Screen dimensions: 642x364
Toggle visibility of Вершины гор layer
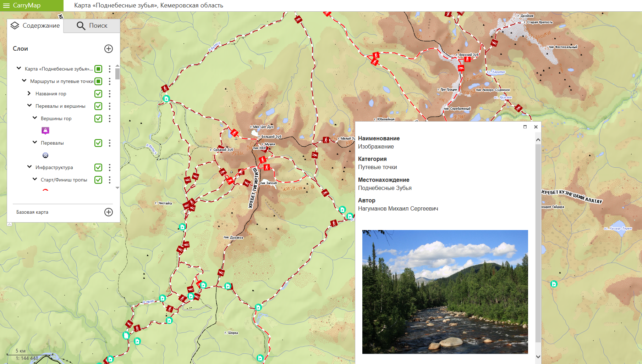[98, 118]
